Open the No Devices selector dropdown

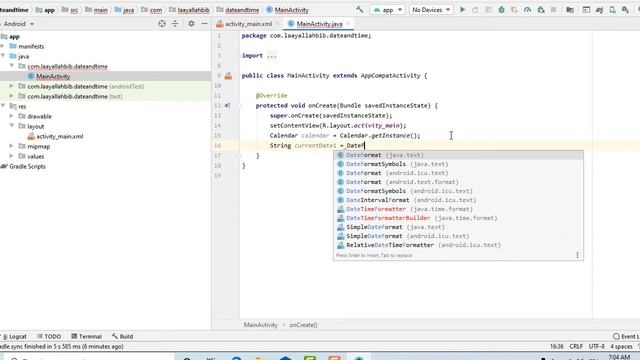(x=431, y=10)
